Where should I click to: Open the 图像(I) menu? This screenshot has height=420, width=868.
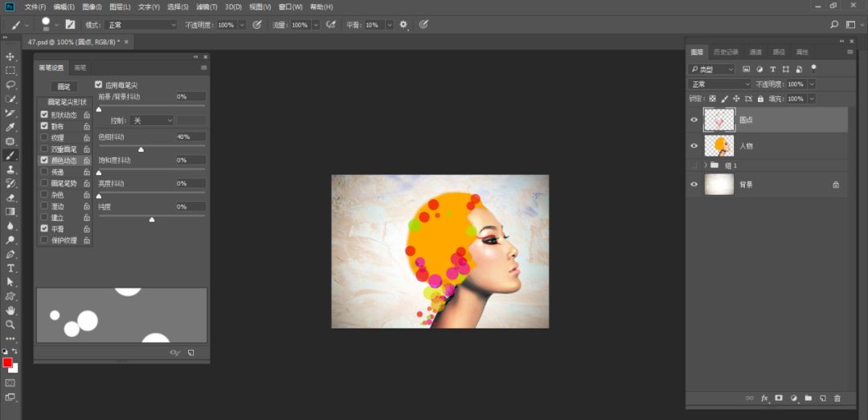pyautogui.click(x=92, y=7)
